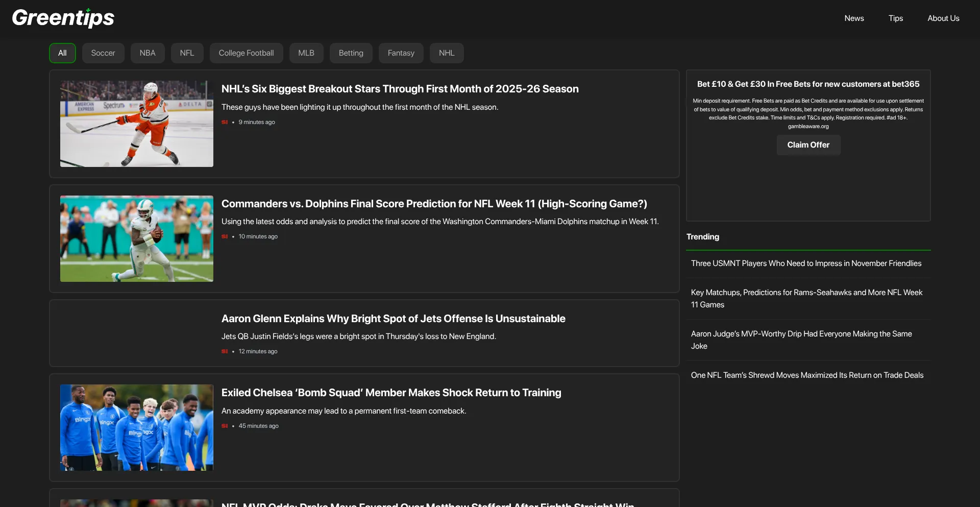Screen dimensions: 980x507
Task: Show College Football articles
Action: 246,53
